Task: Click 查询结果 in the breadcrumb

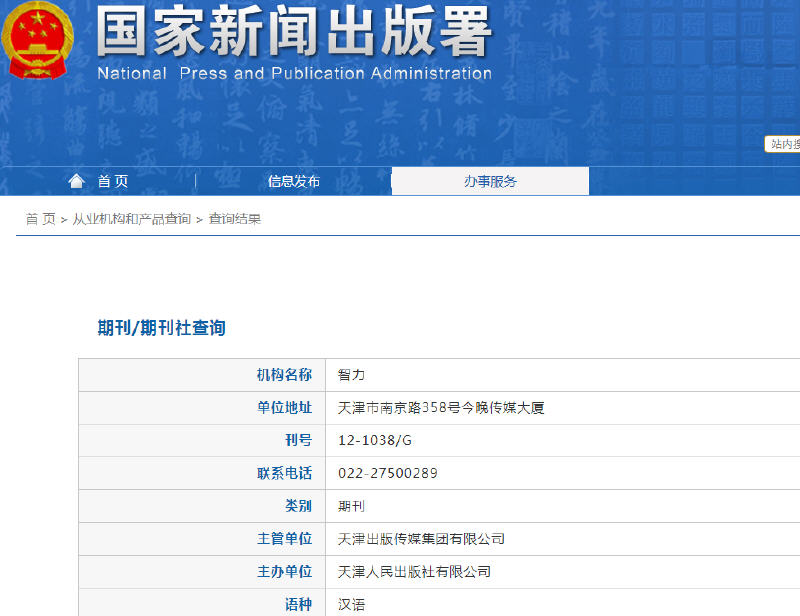Action: tap(235, 219)
